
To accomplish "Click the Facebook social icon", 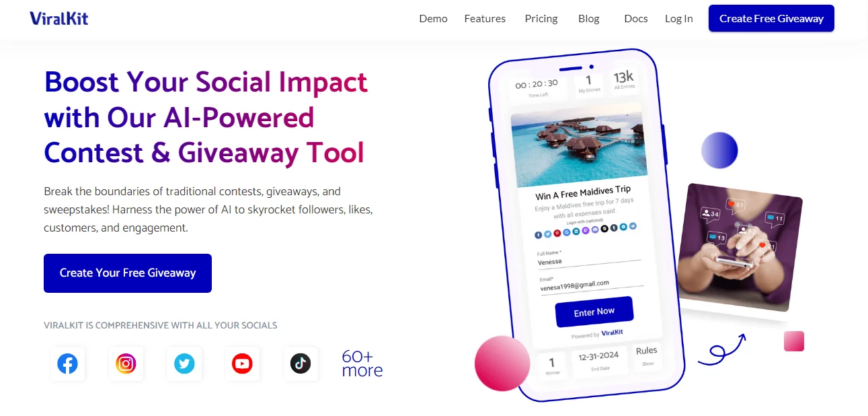I will tap(67, 364).
